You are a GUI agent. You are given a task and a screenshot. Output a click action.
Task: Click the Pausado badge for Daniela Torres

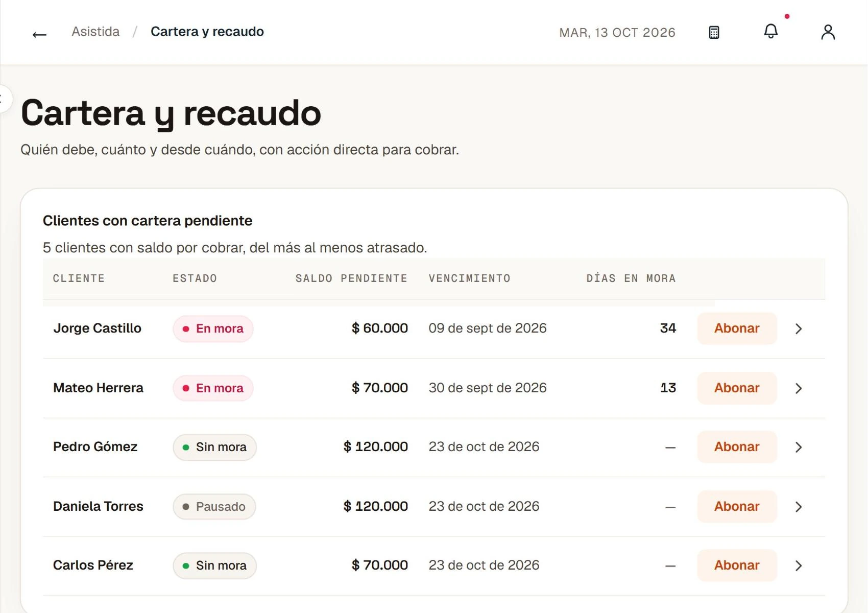point(214,507)
